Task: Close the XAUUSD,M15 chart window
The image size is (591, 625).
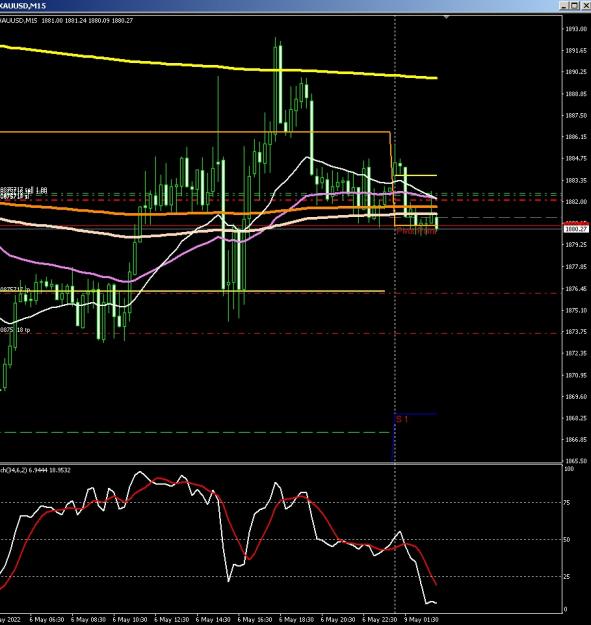Action: point(585,5)
